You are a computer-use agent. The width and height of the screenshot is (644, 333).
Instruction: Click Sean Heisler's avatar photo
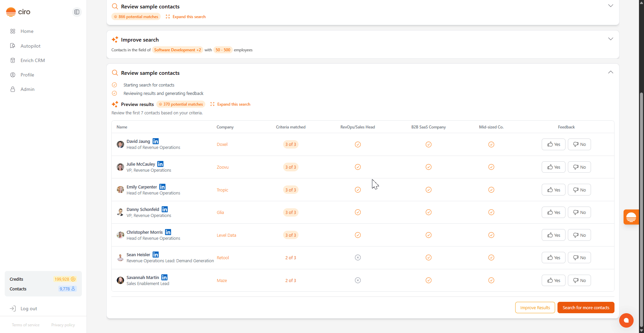click(120, 258)
